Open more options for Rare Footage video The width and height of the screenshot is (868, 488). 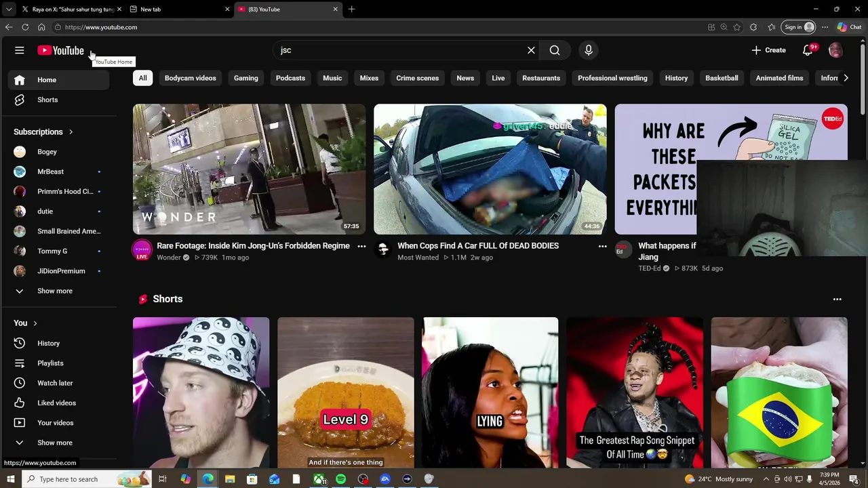click(x=361, y=246)
